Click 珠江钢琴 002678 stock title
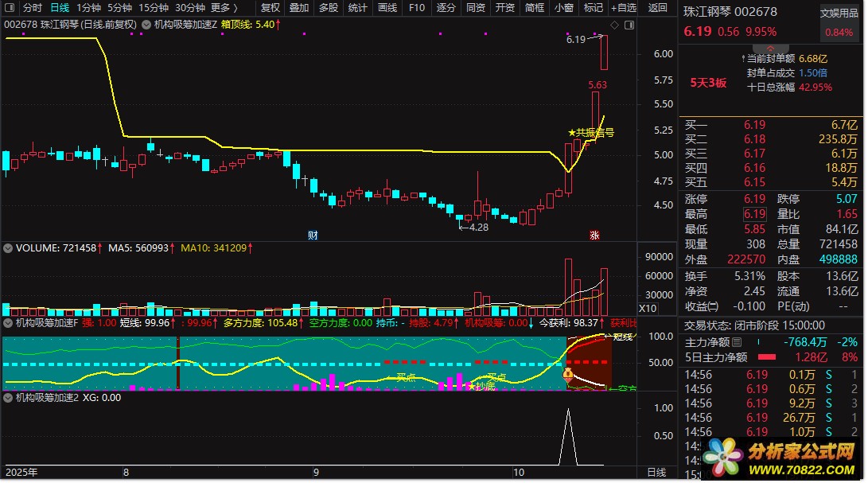Screen dimensions: 868x483 click(x=730, y=12)
